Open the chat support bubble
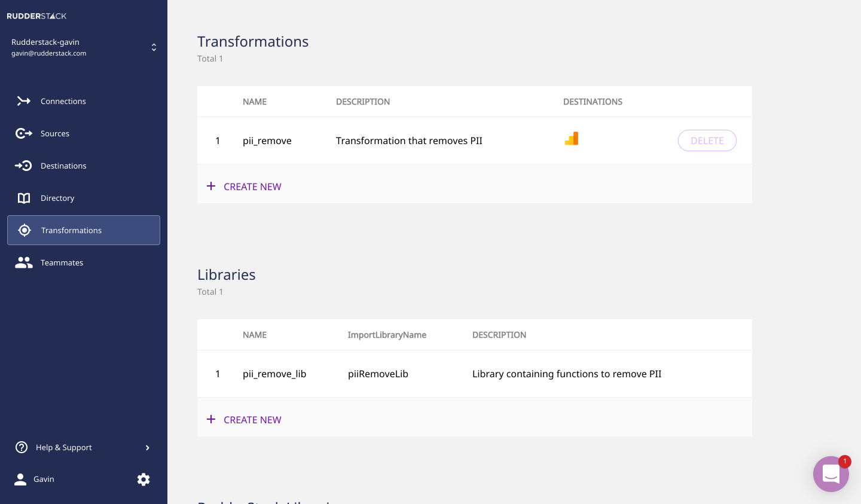 click(831, 474)
